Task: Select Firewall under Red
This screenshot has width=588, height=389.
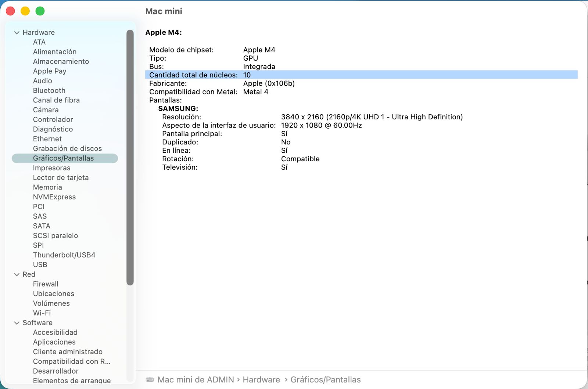Action: (46, 284)
